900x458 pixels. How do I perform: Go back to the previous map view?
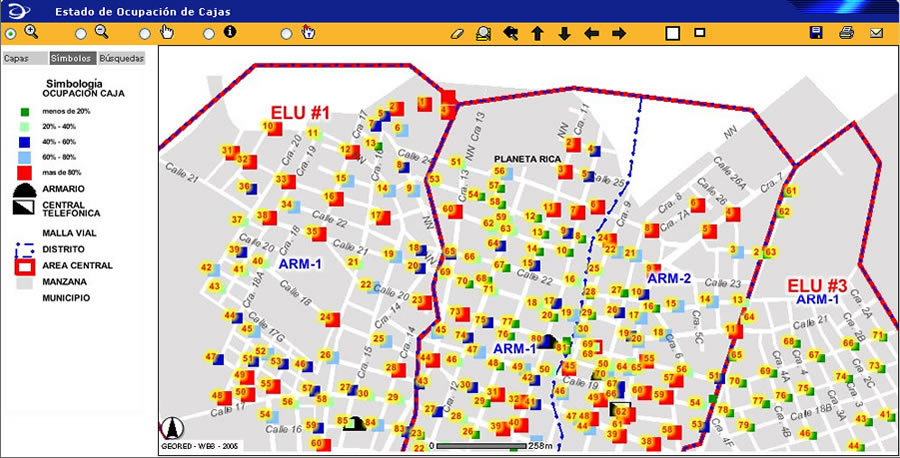[510, 33]
